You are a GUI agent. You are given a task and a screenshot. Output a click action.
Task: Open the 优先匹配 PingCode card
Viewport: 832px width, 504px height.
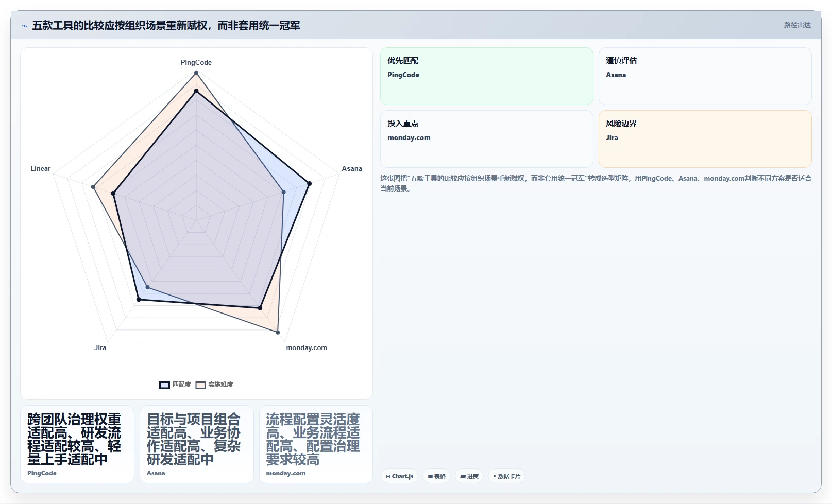point(487,76)
